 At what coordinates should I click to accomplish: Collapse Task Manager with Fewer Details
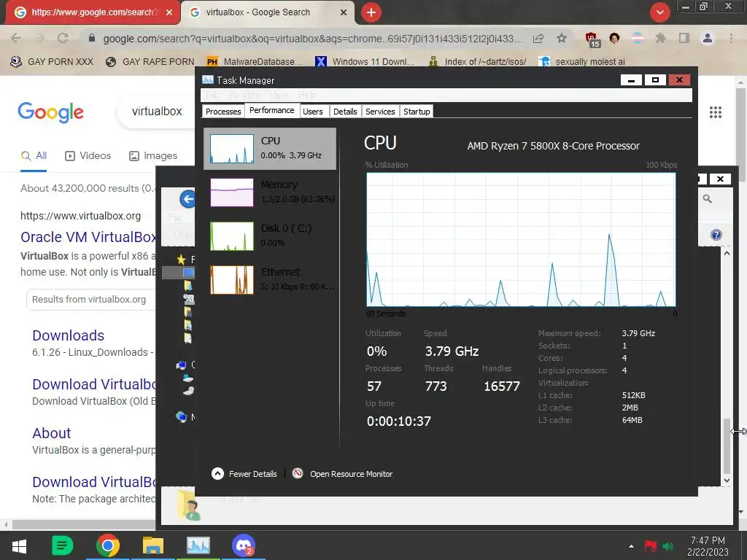pos(244,474)
